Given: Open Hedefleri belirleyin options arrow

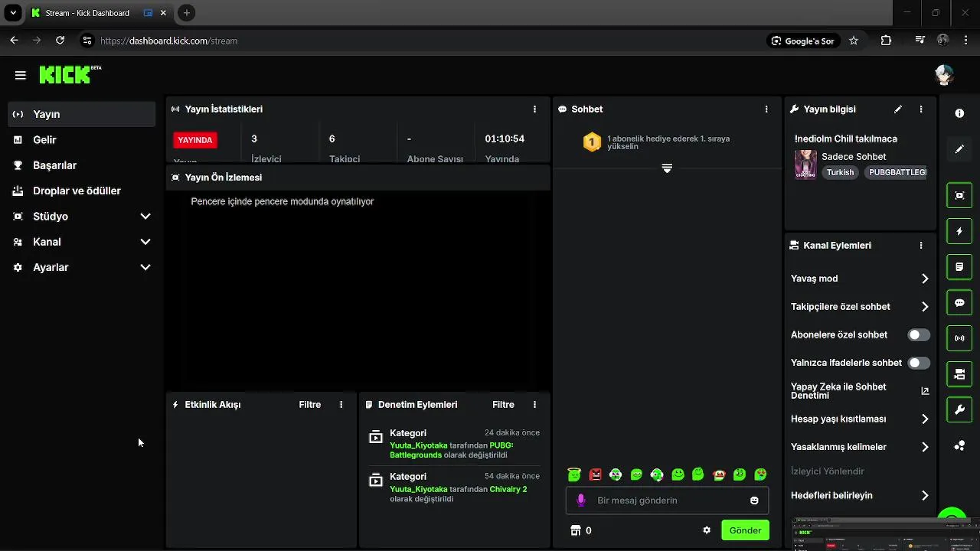Looking at the screenshot, I should [x=925, y=496].
